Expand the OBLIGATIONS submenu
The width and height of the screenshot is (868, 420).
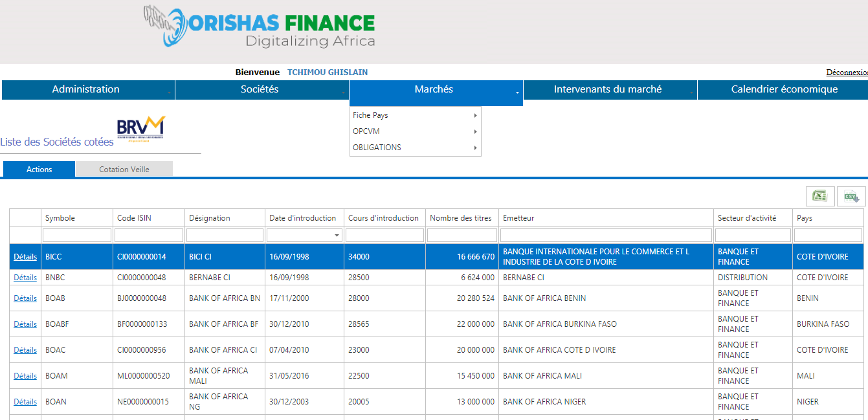click(415, 148)
